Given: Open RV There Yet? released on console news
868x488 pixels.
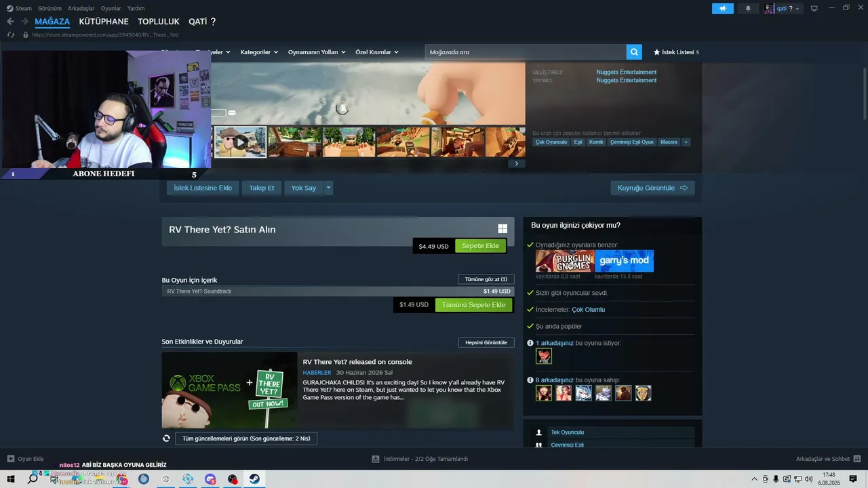Looking at the screenshot, I should [357, 362].
